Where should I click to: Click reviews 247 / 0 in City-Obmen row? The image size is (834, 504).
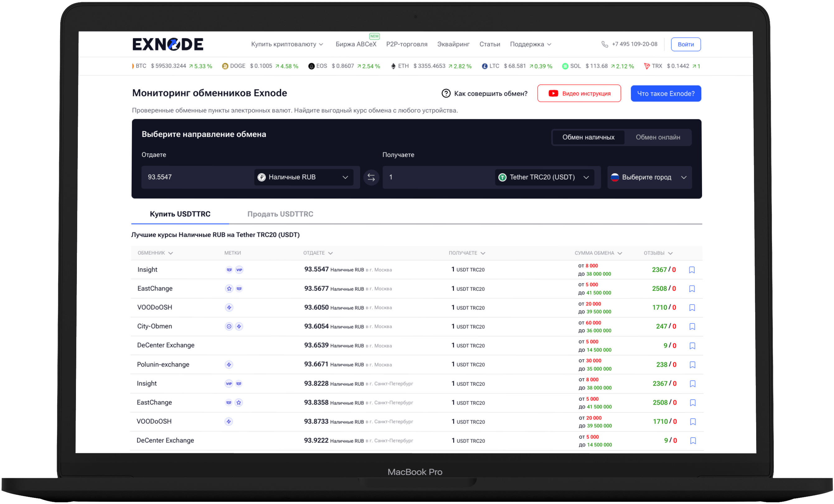(666, 327)
